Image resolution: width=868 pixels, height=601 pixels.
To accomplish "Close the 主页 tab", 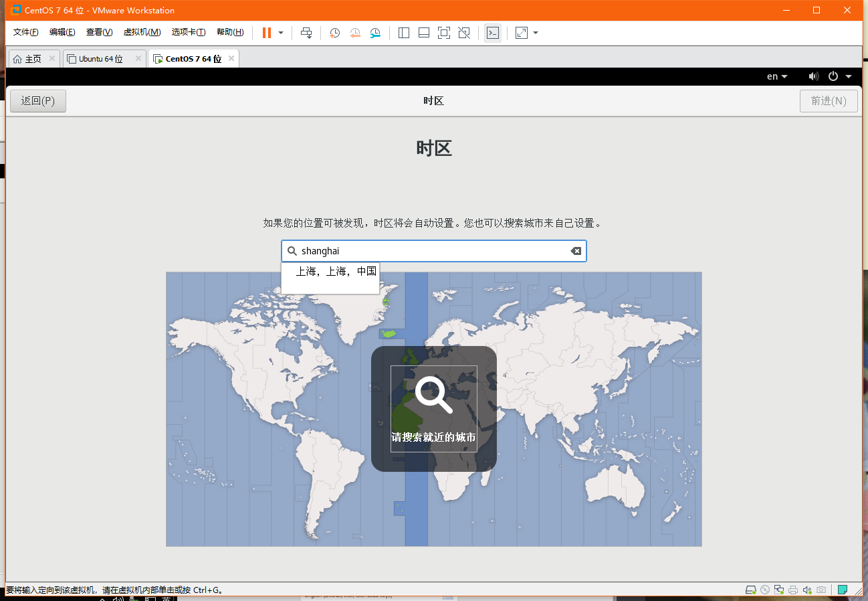I will tap(52, 58).
